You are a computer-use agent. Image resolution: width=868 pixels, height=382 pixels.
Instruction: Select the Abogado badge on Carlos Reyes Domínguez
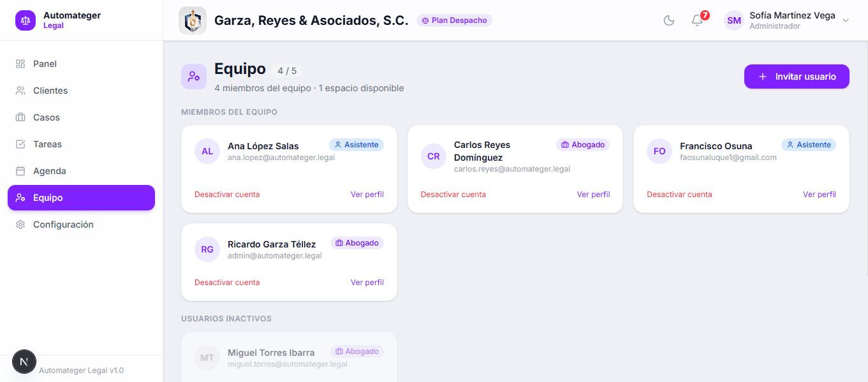[x=582, y=145]
